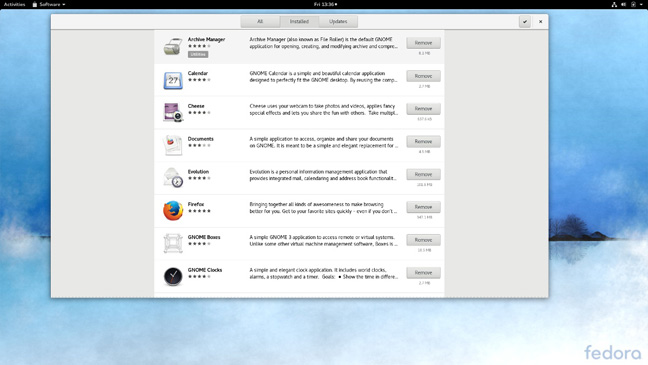
Task: Click the Documents title text
Action: coord(200,139)
